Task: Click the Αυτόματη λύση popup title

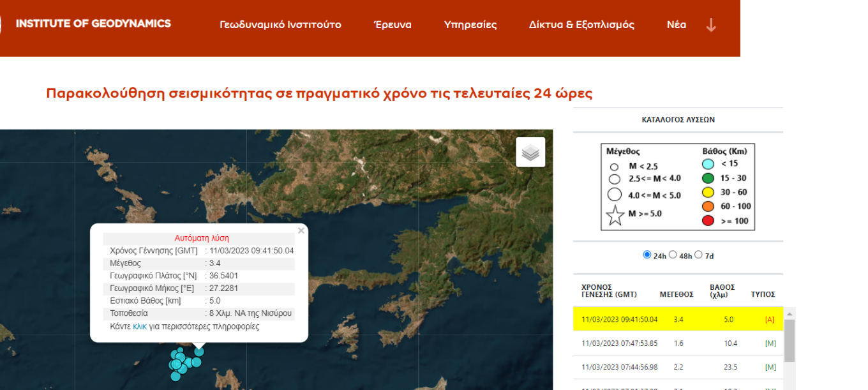Action: pyautogui.click(x=202, y=238)
